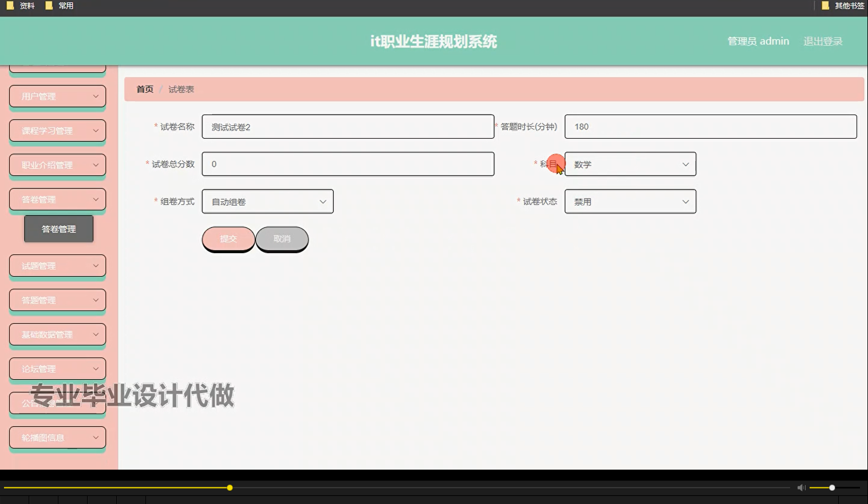Submit the form with 提交 button
Image resolution: width=868 pixels, height=504 pixels.
tap(228, 239)
